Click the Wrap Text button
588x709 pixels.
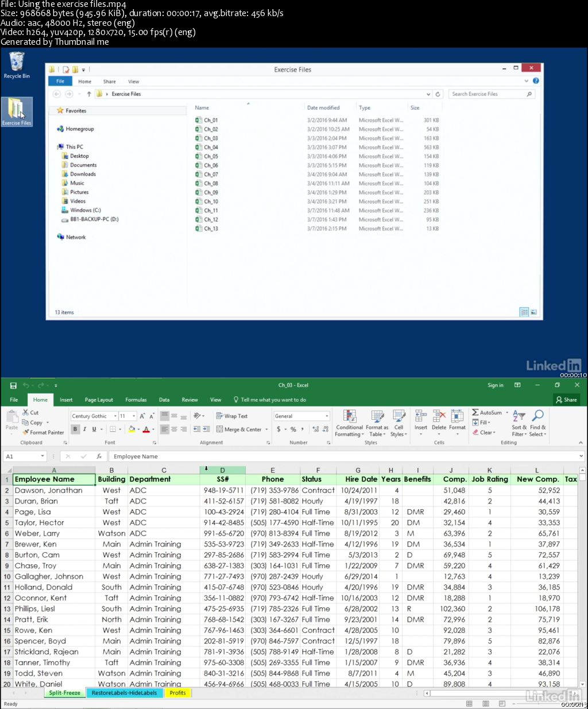[232, 416]
